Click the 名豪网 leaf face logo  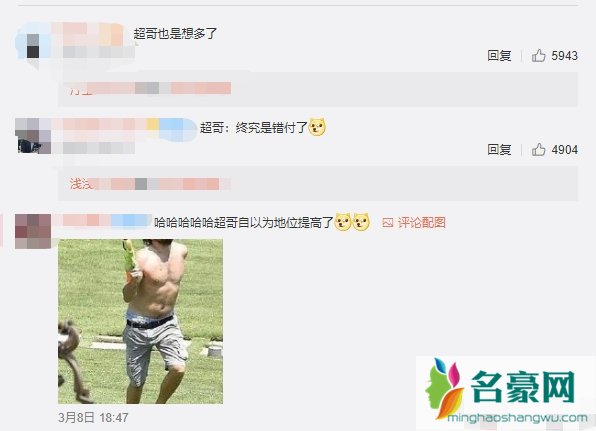[x=445, y=388]
